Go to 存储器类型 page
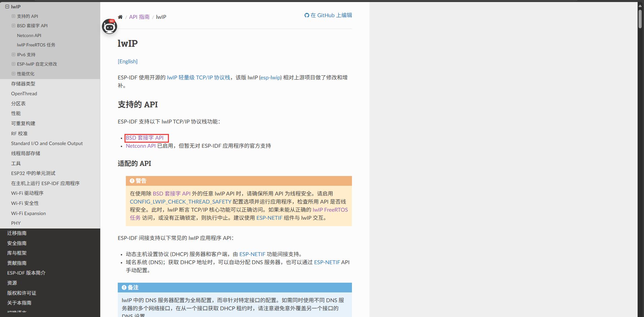Screen dimensions: 644x317 (23, 84)
